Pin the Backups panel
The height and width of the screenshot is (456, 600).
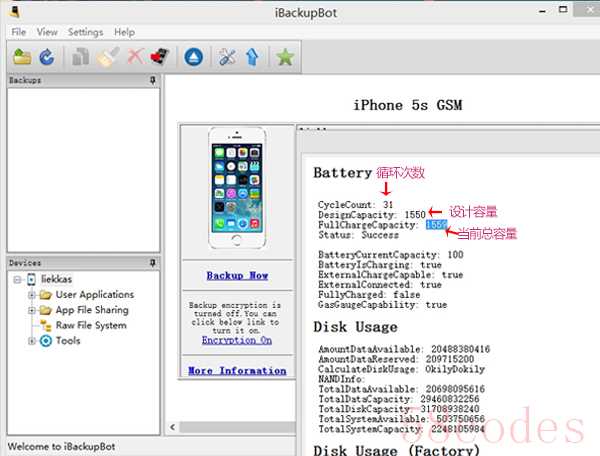153,80
